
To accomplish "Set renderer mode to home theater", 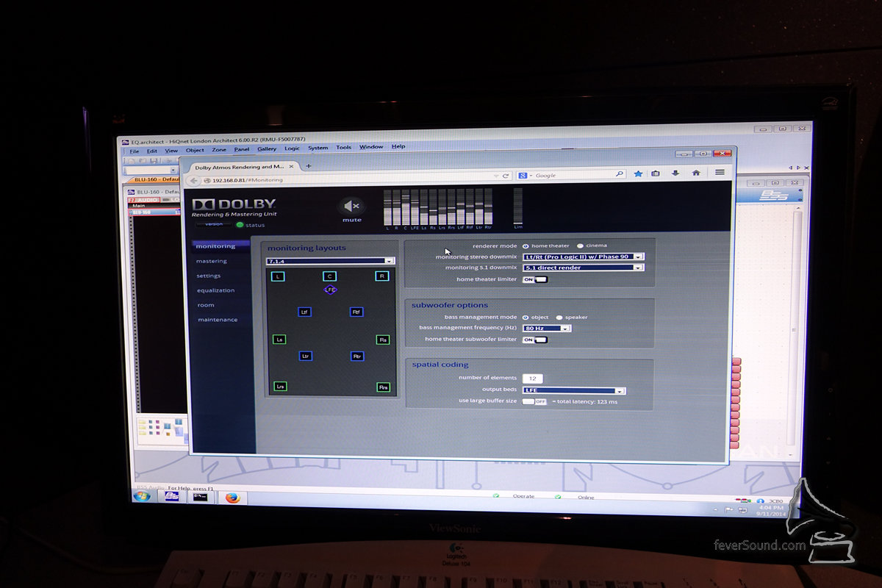I will (525, 245).
